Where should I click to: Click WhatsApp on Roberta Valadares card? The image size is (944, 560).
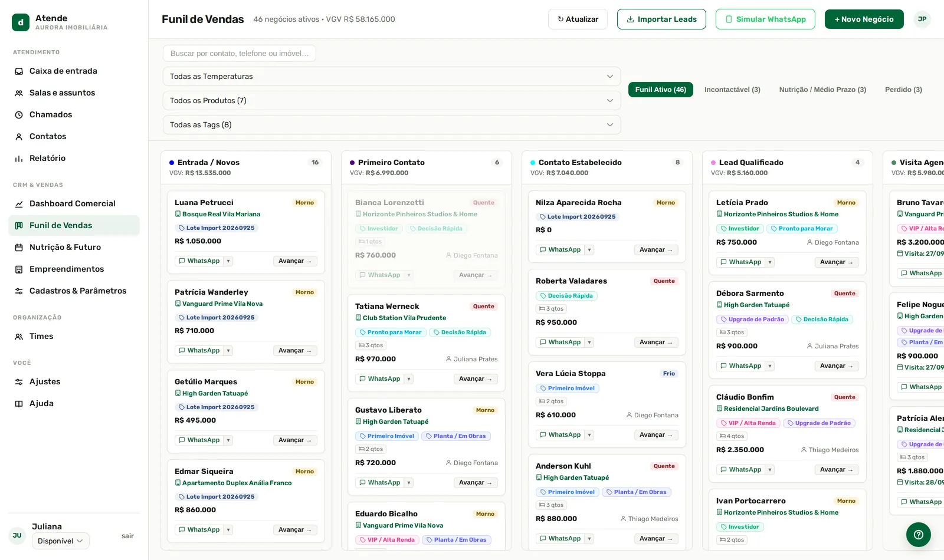tap(560, 342)
